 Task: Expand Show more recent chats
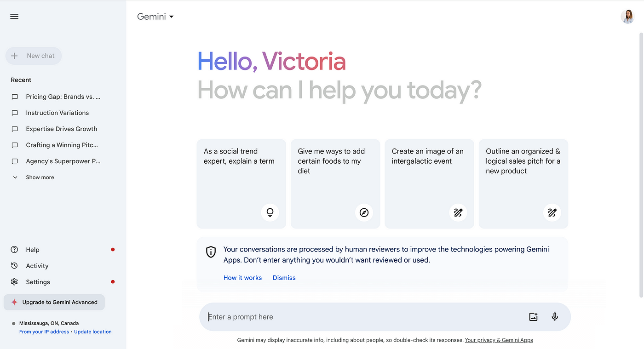(x=40, y=177)
